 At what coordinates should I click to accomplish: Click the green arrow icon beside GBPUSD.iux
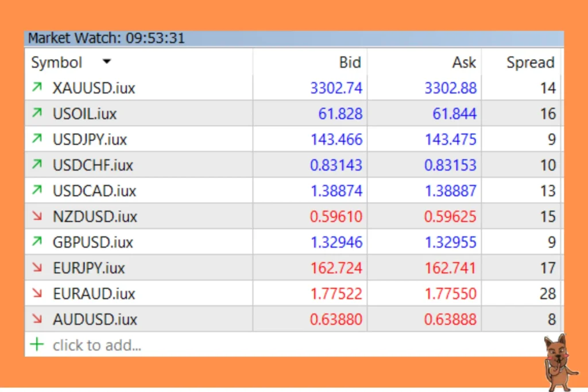pos(37,242)
